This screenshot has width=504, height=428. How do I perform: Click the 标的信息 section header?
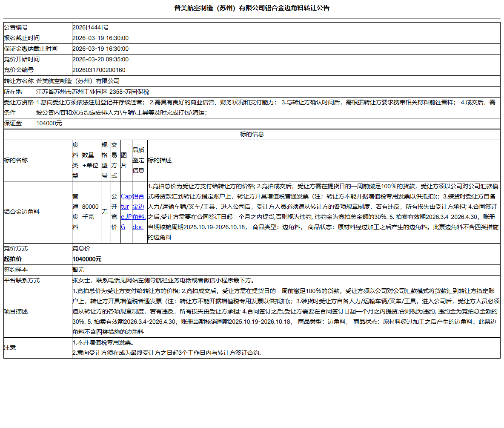pos(252,134)
